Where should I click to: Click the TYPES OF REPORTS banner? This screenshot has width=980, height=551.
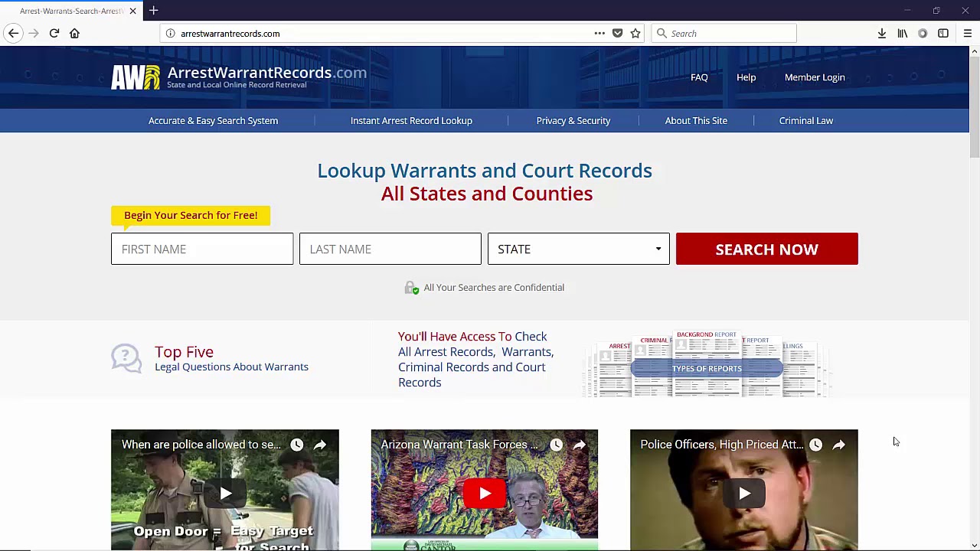707,368
